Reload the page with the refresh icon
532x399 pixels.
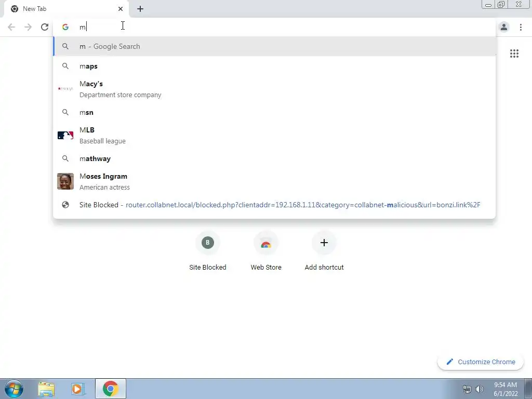[x=45, y=27]
